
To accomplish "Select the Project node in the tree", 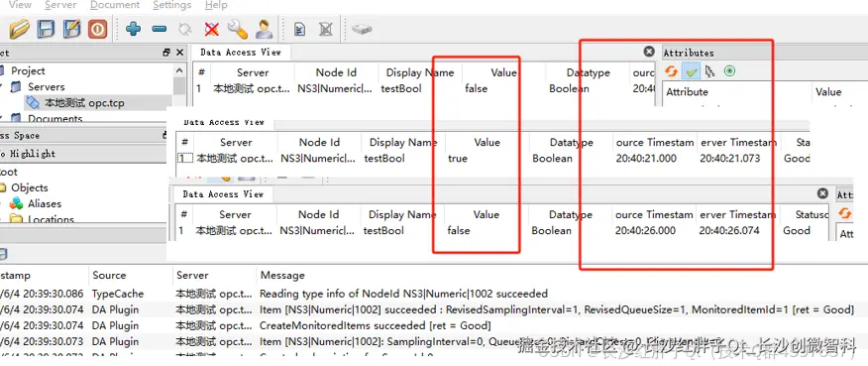I will pyautogui.click(x=28, y=71).
